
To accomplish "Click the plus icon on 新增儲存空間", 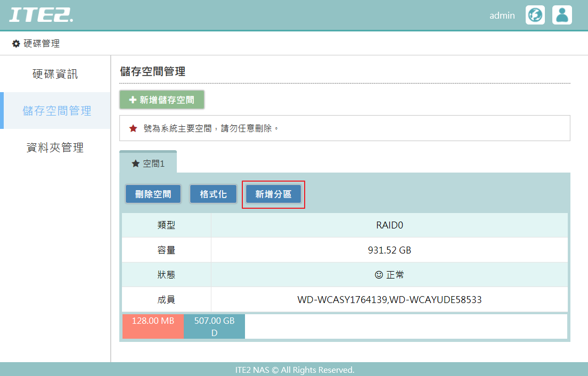I will (x=132, y=100).
